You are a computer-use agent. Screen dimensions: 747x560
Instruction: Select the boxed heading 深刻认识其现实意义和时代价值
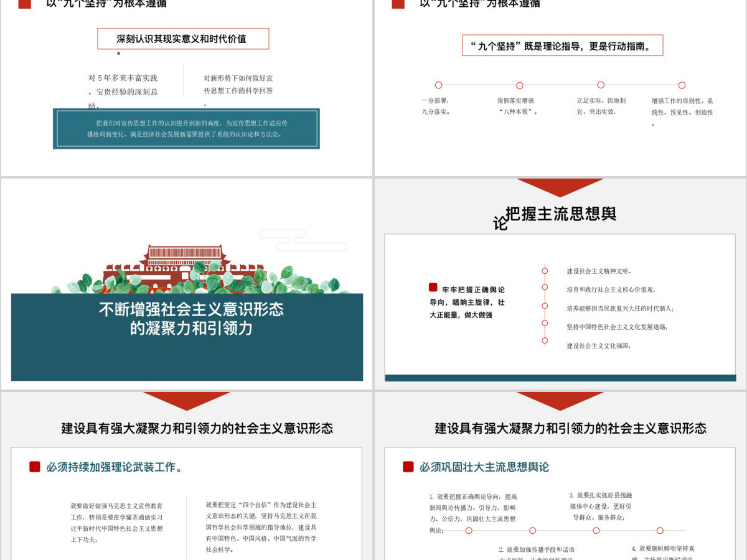pos(183,39)
